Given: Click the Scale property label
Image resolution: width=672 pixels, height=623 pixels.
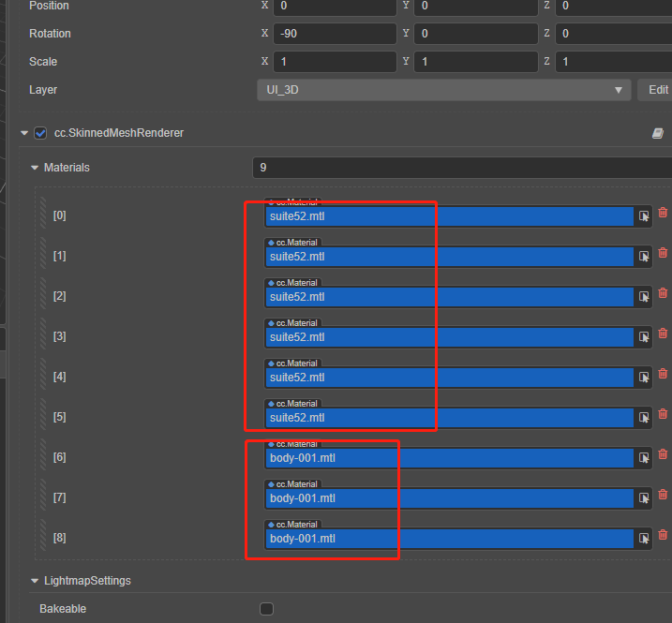Looking at the screenshot, I should tap(43, 62).
